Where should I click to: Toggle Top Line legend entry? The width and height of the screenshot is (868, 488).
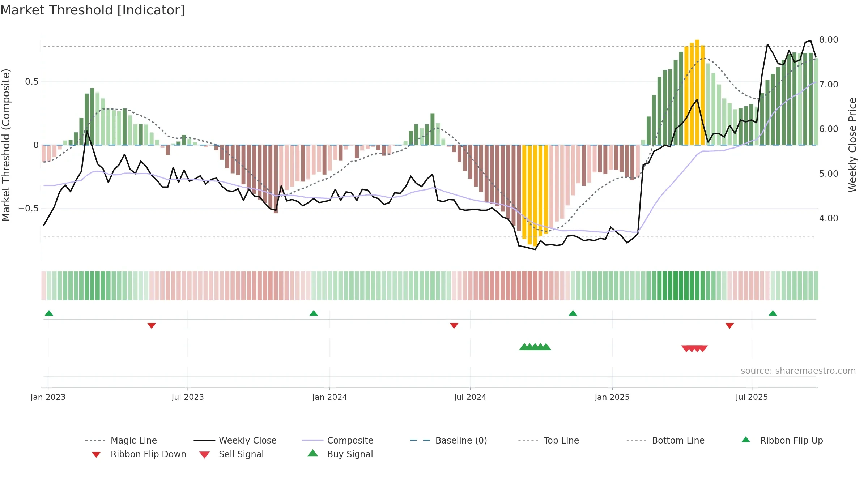pyautogui.click(x=548, y=440)
